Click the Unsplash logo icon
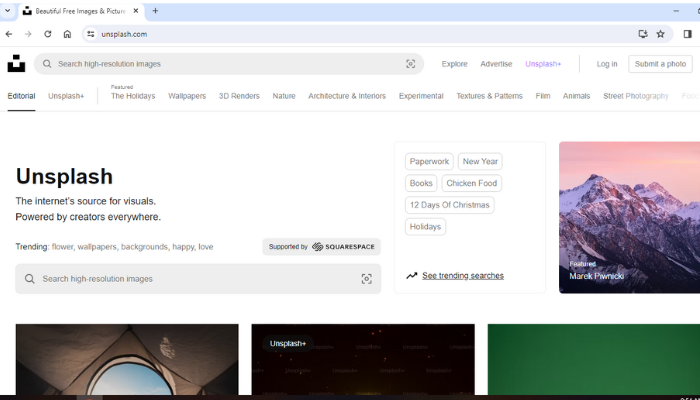Viewport: 700px width, 400px height. (17, 63)
